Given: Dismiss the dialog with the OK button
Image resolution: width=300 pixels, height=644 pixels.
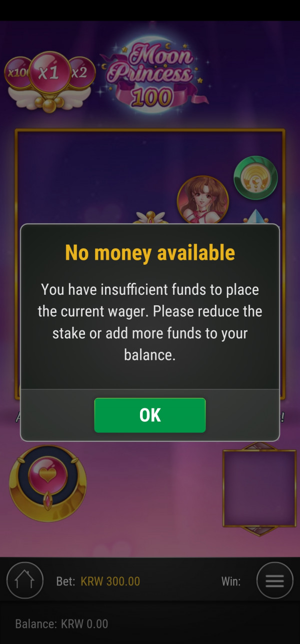Looking at the screenshot, I should click(x=150, y=415).
